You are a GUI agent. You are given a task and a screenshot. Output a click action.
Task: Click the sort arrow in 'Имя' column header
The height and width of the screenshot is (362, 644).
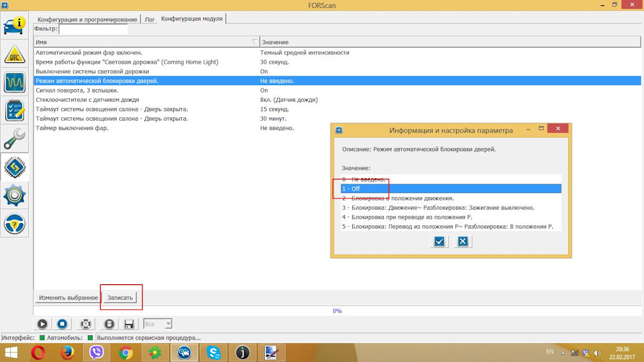coord(255,42)
